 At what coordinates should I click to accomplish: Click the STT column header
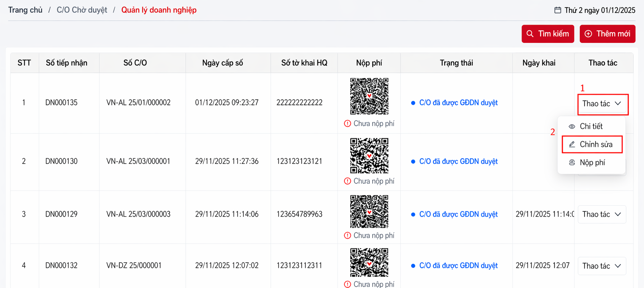(x=24, y=63)
